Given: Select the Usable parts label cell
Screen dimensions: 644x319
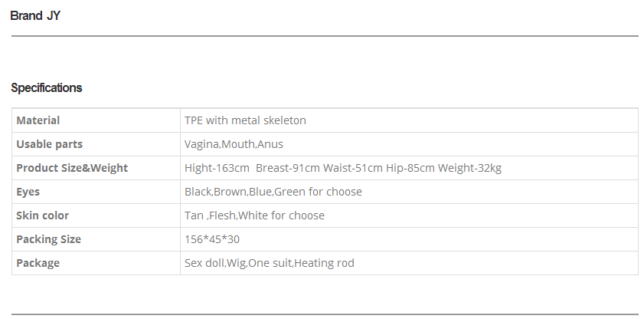Looking at the screenshot, I should pos(96,144).
